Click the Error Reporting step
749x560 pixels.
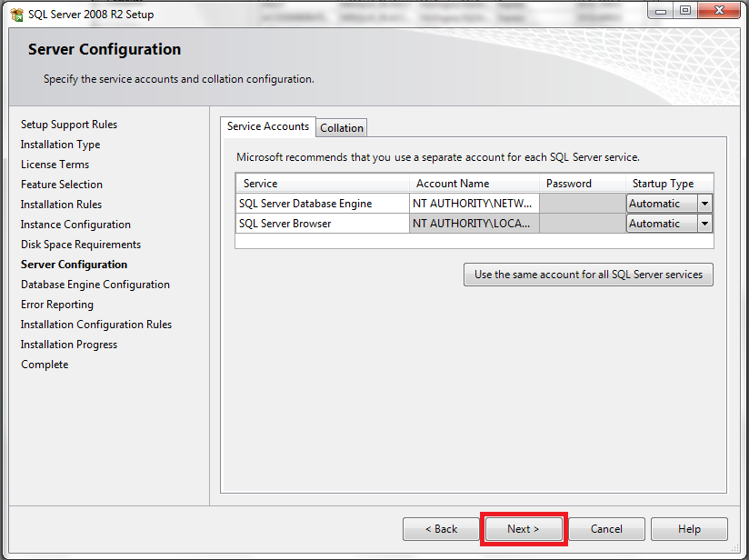click(57, 305)
